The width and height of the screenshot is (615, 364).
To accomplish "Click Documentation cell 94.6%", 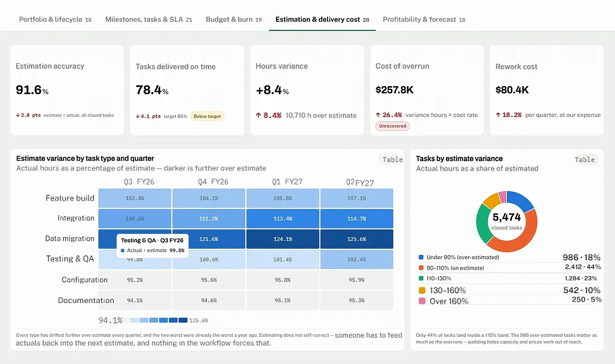I will pos(209,300).
